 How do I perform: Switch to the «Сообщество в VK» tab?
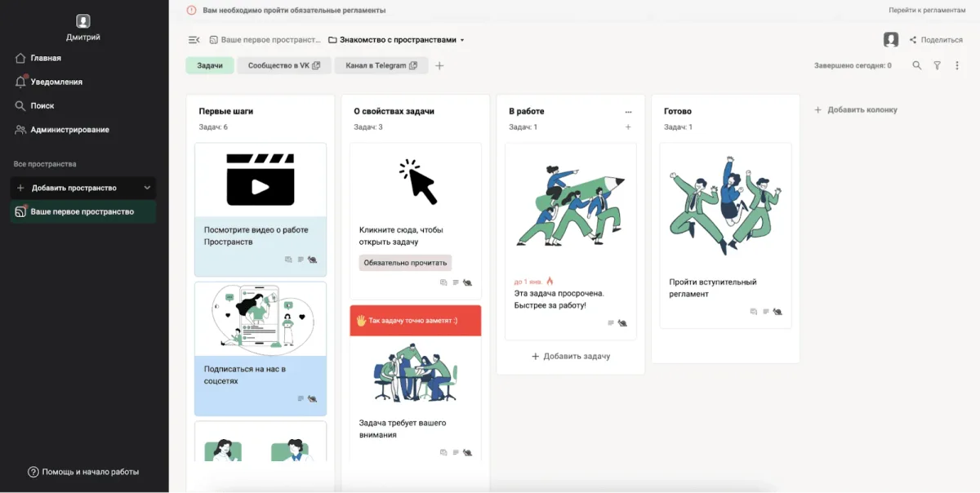[x=283, y=65]
